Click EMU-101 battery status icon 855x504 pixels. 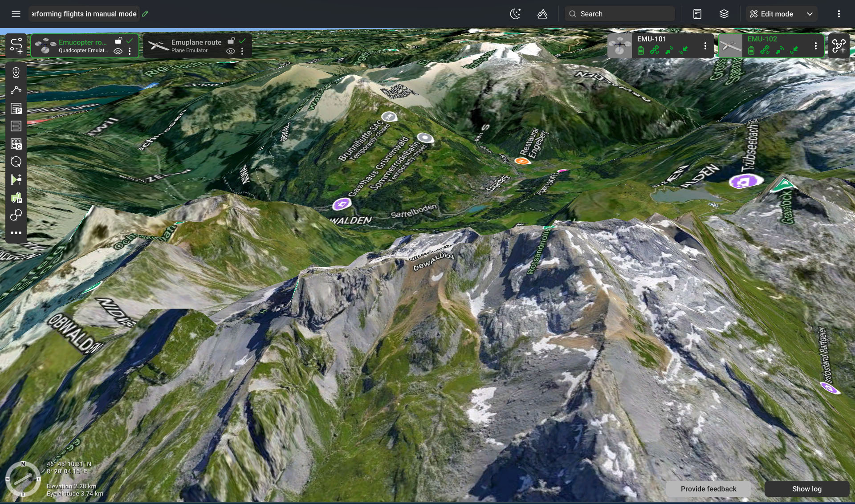(640, 51)
